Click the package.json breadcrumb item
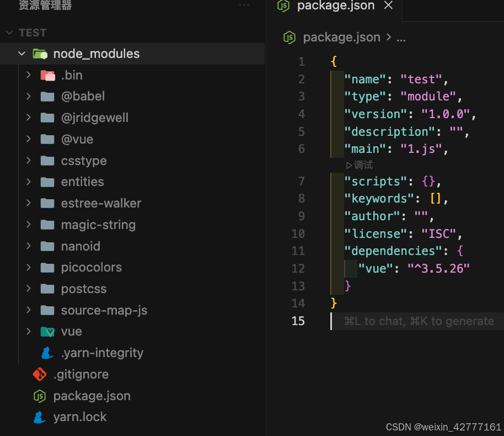The height and width of the screenshot is (436, 504). tap(342, 38)
